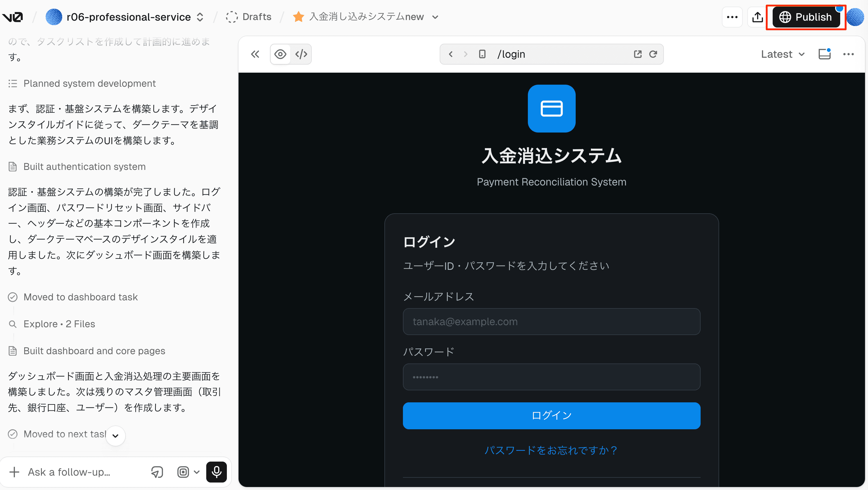Expand the Planned system development step

point(82,84)
